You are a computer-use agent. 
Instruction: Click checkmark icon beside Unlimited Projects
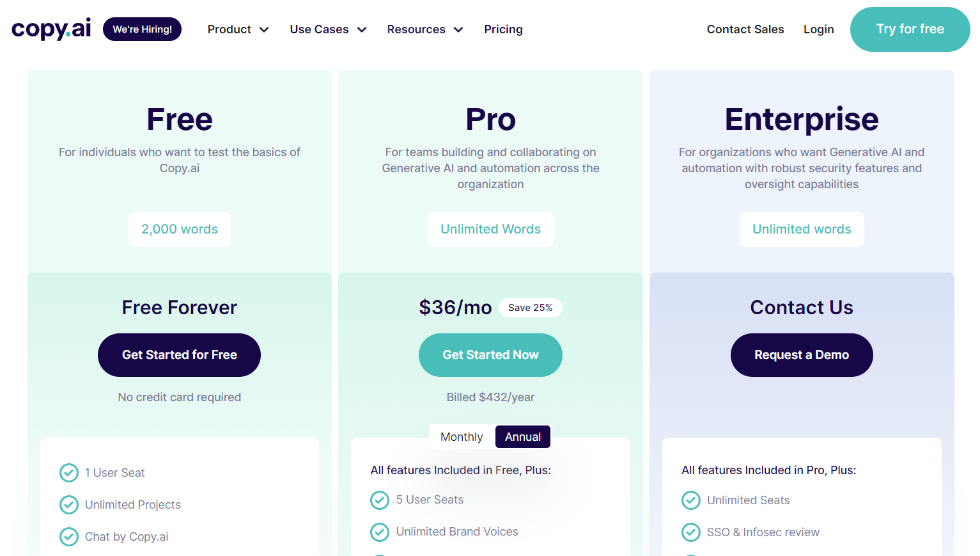(69, 505)
